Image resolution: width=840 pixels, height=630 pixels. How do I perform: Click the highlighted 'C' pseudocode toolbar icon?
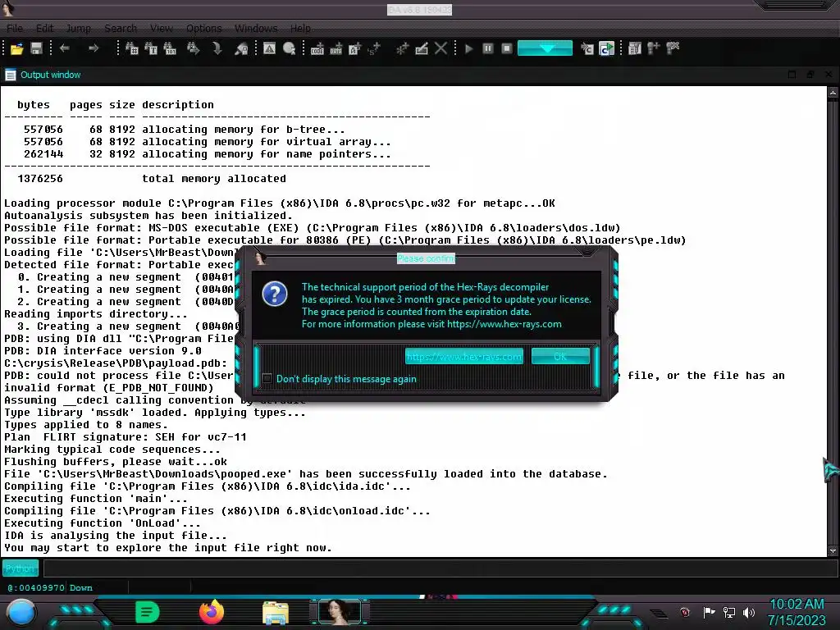(x=606, y=48)
